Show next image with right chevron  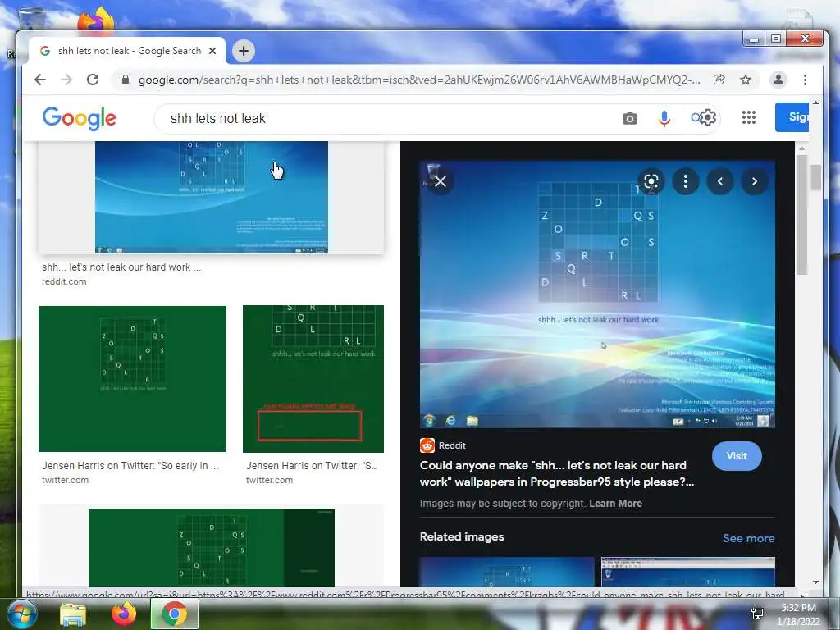(755, 181)
